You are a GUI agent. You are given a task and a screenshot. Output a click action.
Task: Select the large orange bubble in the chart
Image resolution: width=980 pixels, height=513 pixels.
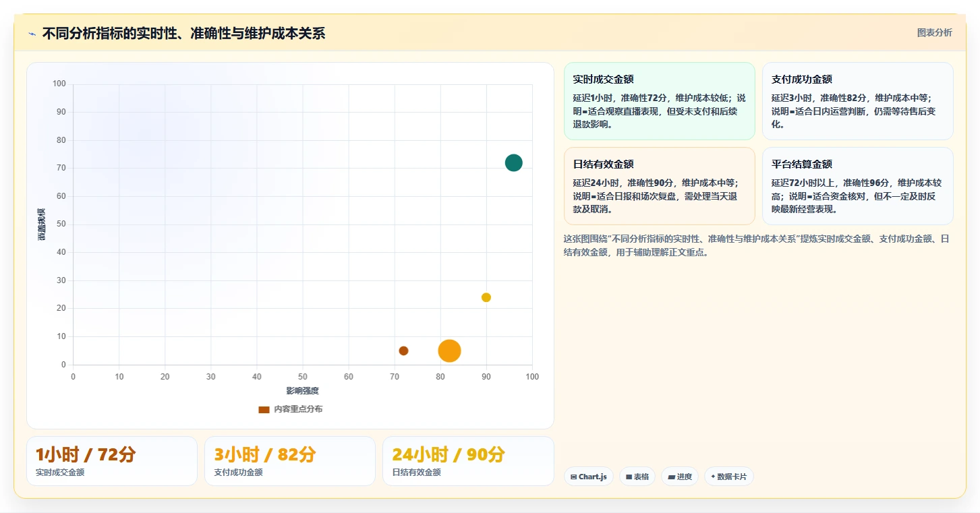(449, 351)
